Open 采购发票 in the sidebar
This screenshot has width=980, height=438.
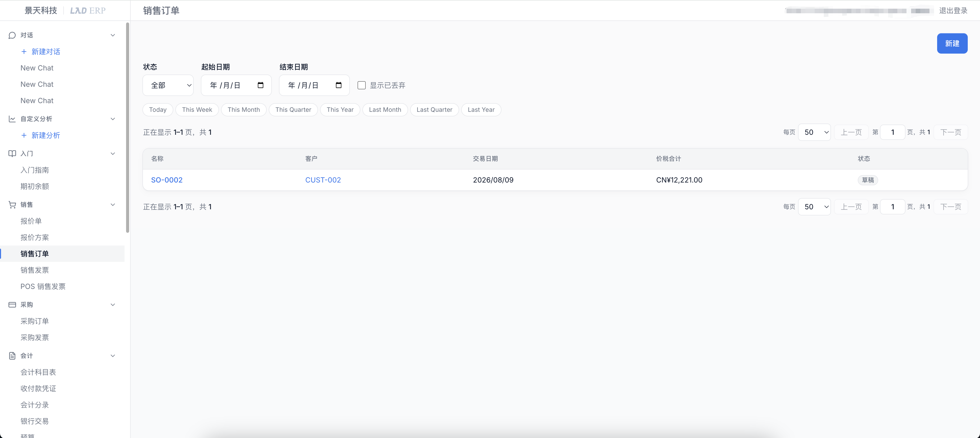point(35,337)
